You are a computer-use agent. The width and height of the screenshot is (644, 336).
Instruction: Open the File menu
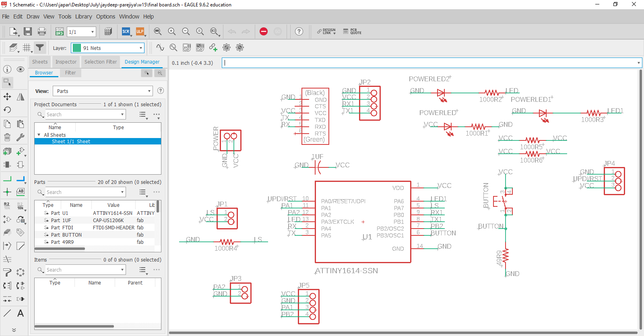pos(6,16)
